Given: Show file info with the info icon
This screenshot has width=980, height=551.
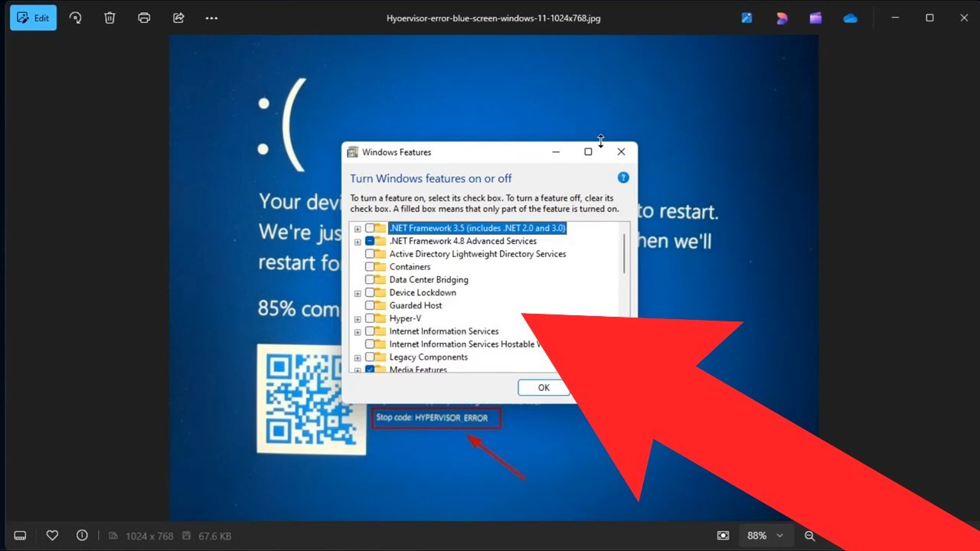Looking at the screenshot, I should 82,536.
